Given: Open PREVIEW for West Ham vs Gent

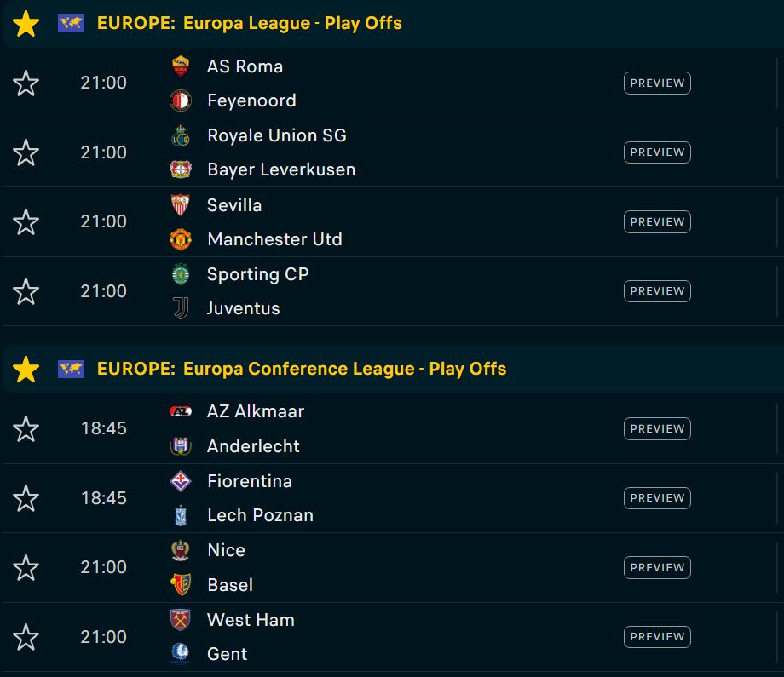Looking at the screenshot, I should coord(657,637).
